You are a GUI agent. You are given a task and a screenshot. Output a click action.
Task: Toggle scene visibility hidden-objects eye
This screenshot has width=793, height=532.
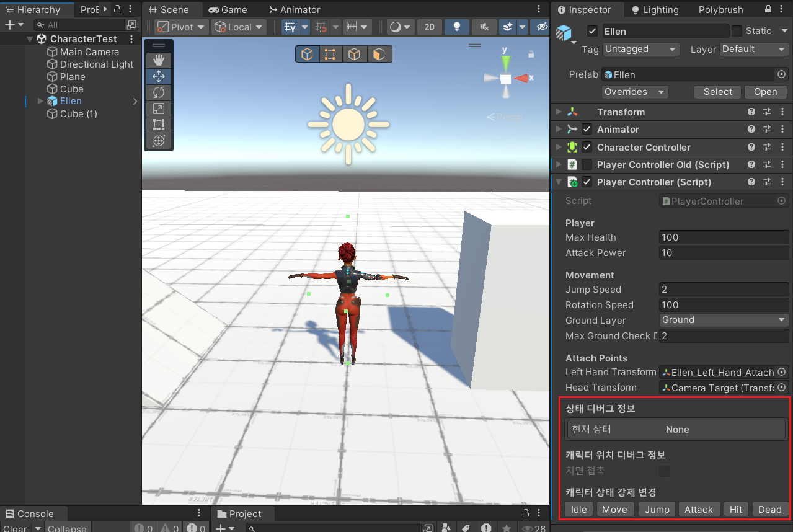coord(542,27)
